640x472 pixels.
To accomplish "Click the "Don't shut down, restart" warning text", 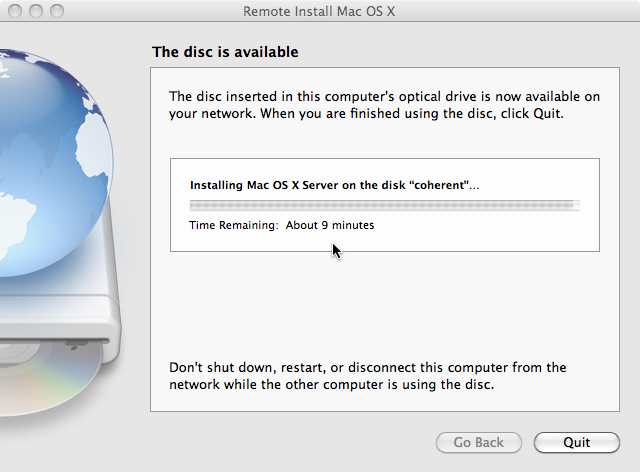I will (x=367, y=376).
